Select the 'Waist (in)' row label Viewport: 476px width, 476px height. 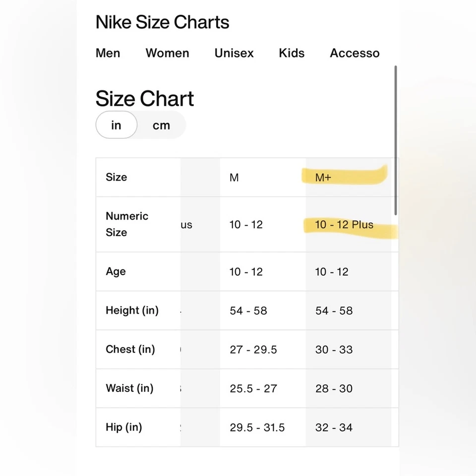(x=129, y=388)
